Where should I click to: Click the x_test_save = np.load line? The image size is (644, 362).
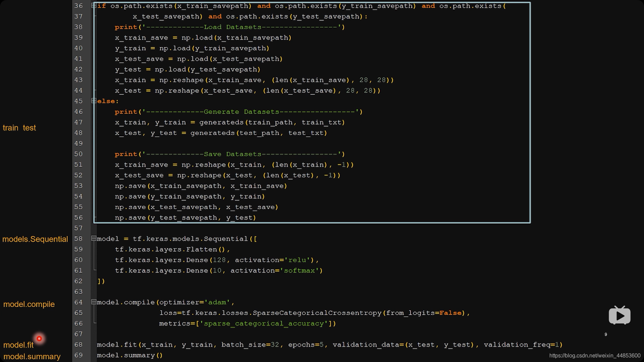199,59
